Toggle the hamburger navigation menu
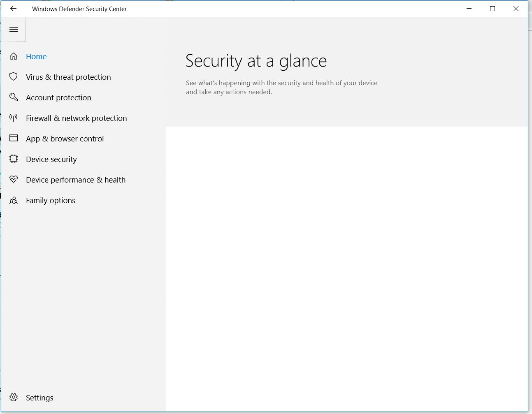The image size is (532, 414). (x=14, y=29)
